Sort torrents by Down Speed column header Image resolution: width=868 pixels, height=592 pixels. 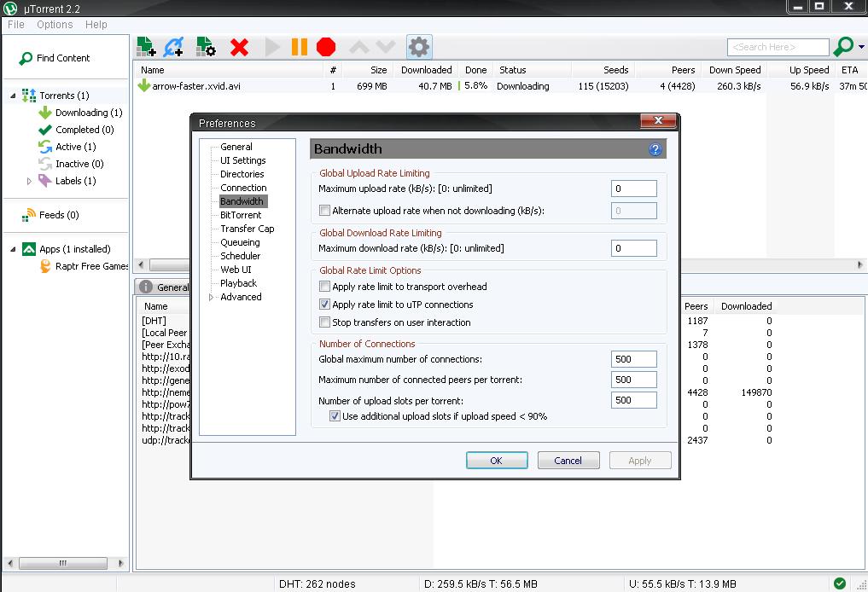point(735,70)
